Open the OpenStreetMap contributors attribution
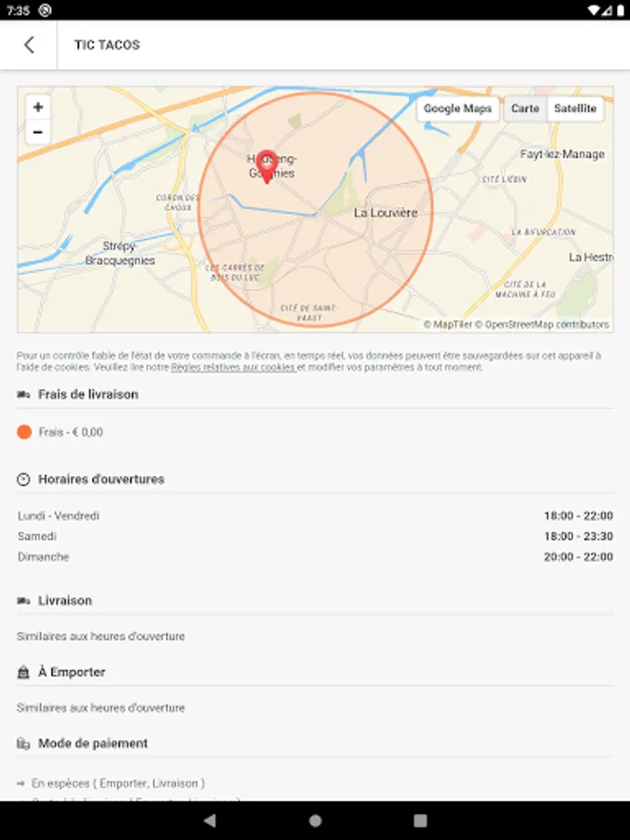 click(542, 325)
